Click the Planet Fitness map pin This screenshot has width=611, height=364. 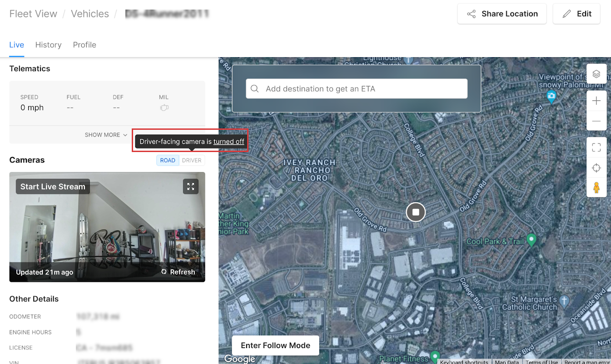435,356
